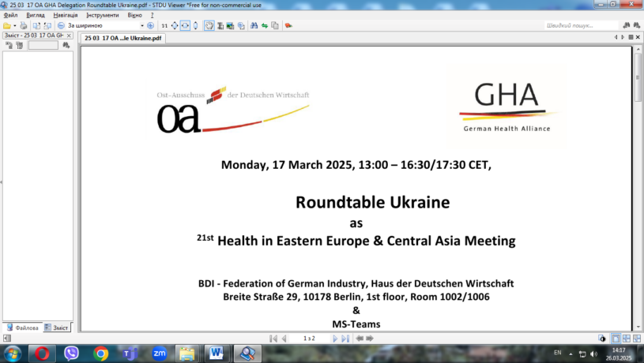This screenshot has width=644, height=363.
Task: Click the Fit page size icon
Action: coord(175,25)
